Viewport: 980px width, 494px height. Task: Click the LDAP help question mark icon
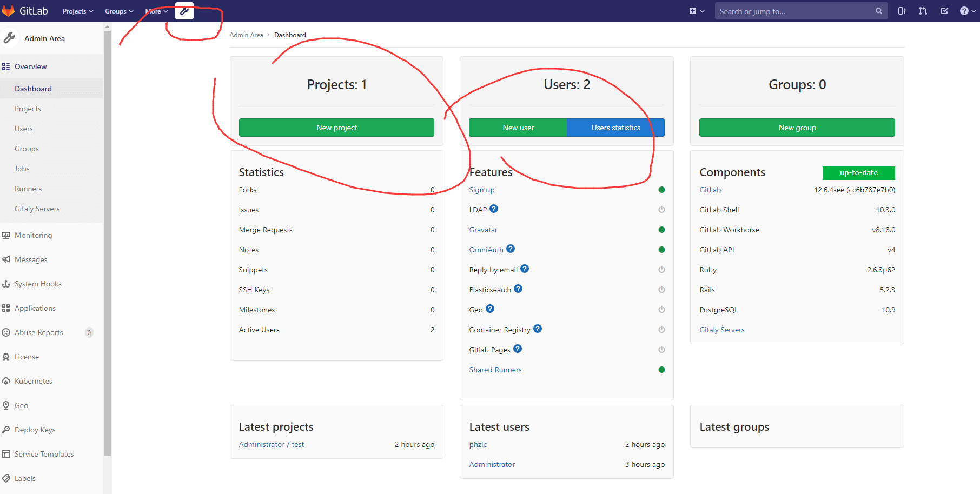(494, 209)
